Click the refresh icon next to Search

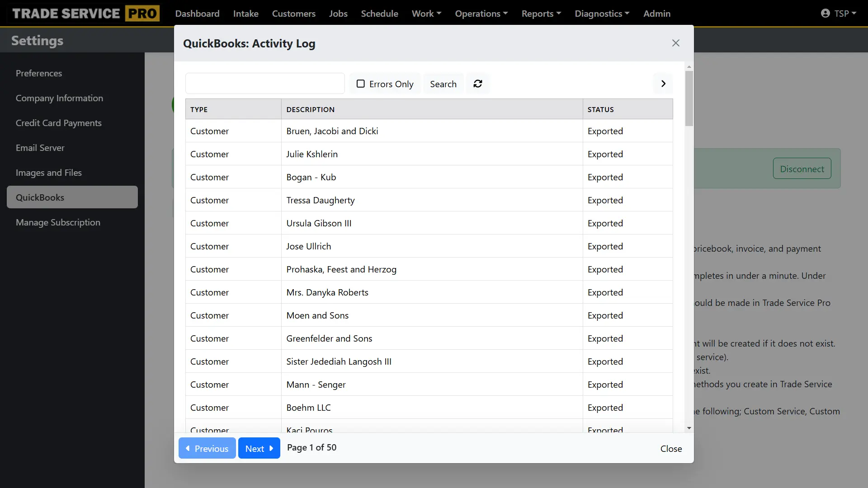(x=478, y=84)
